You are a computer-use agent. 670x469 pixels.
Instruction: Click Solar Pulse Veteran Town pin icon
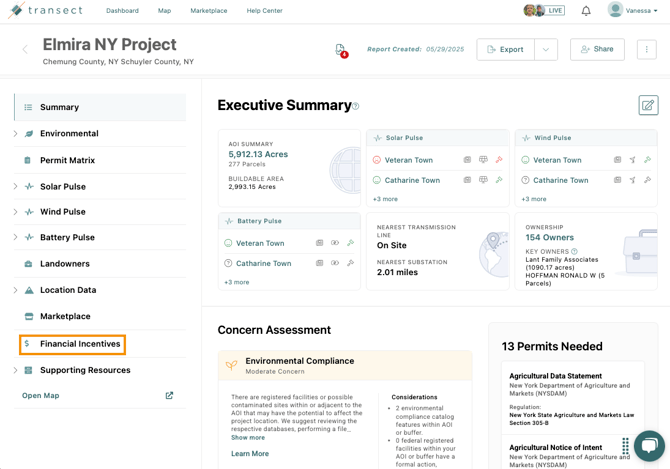499,160
